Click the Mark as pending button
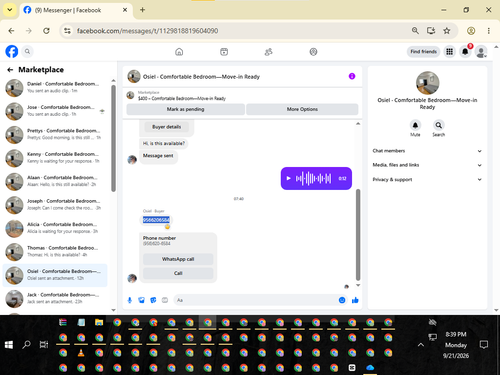Screen dimensions: 500x375 pos(185,109)
